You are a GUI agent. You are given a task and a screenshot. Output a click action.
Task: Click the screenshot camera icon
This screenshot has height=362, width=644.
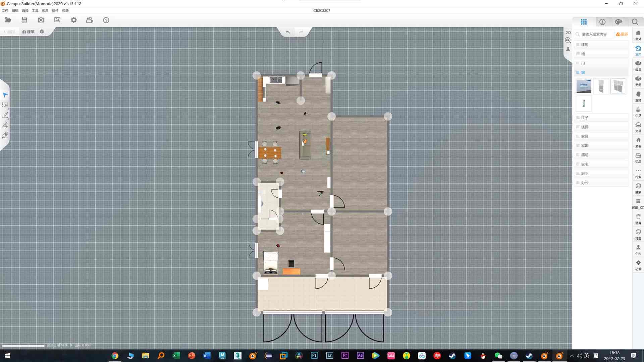(x=41, y=20)
